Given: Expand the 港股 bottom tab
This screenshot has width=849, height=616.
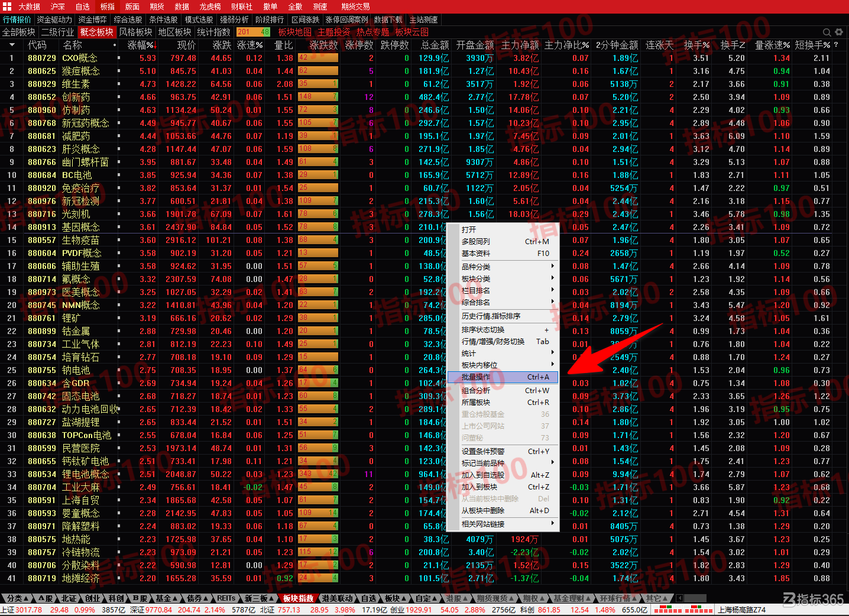Looking at the screenshot, I should (x=457, y=598).
